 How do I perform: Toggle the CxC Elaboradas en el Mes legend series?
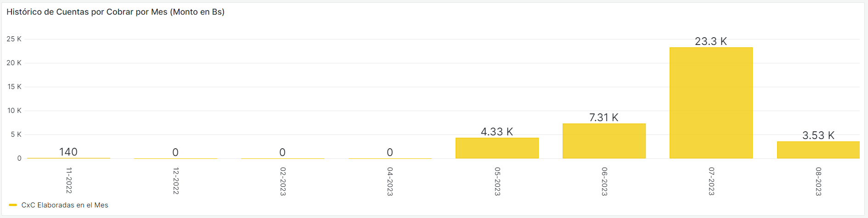[65, 205]
